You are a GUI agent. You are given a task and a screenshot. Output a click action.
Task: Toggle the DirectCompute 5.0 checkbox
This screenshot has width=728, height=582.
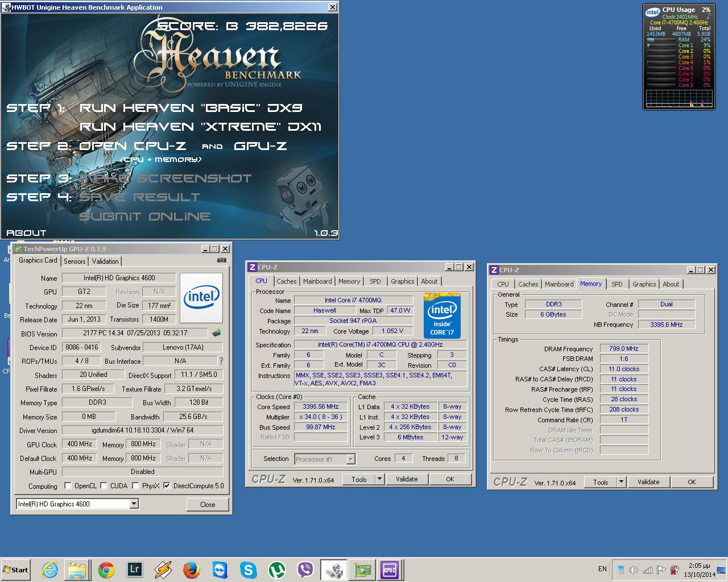pos(167,485)
